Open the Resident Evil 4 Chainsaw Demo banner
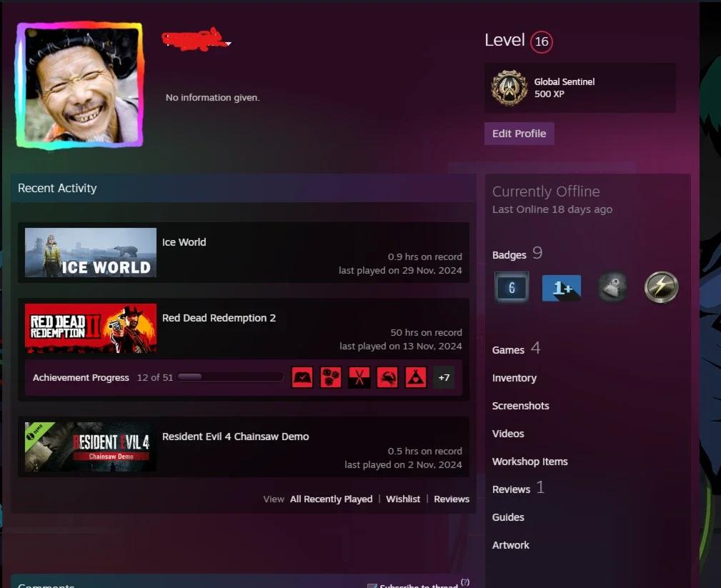 point(91,447)
